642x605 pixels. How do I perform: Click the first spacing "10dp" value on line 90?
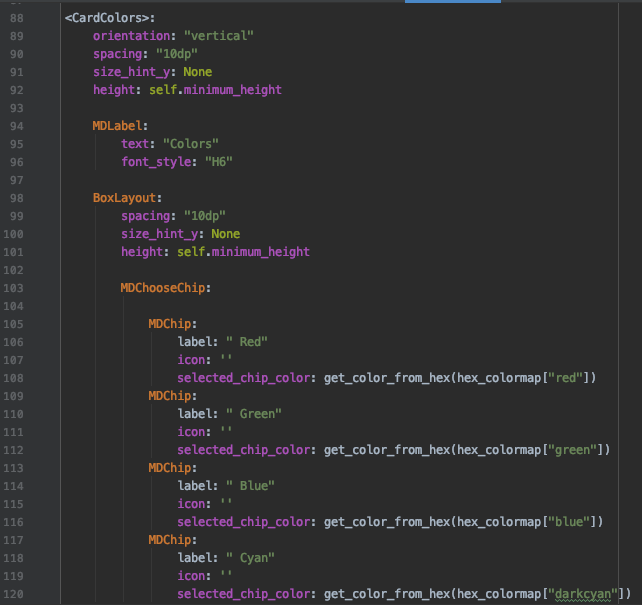pos(176,54)
